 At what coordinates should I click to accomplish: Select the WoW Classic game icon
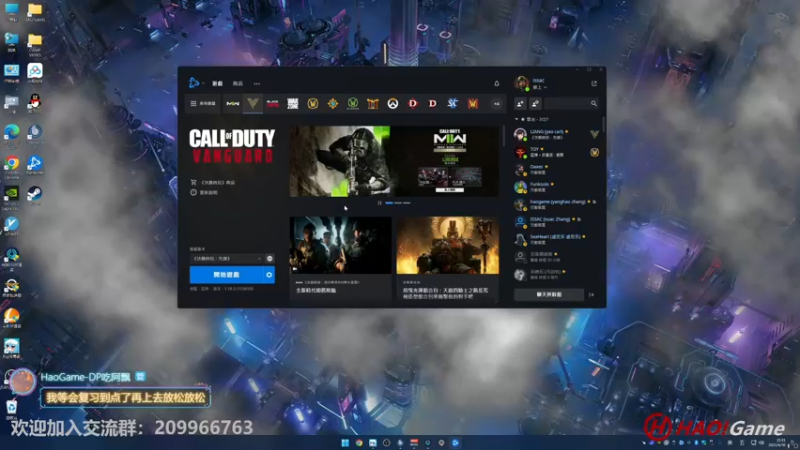[353, 104]
